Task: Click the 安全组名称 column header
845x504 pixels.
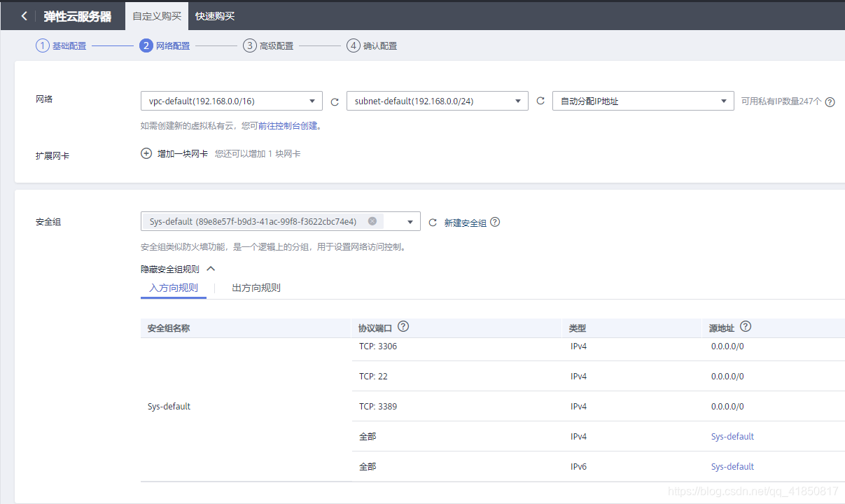Action: pyautogui.click(x=169, y=328)
